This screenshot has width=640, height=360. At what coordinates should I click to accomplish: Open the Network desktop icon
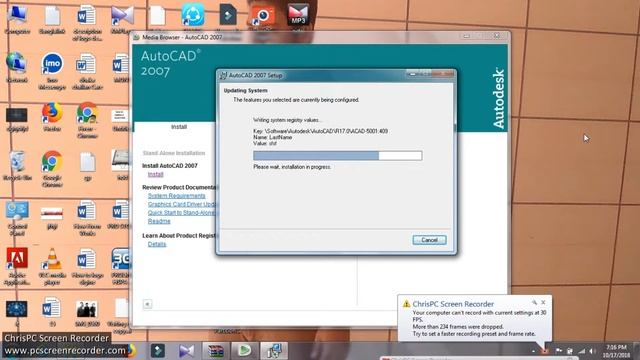click(17, 68)
